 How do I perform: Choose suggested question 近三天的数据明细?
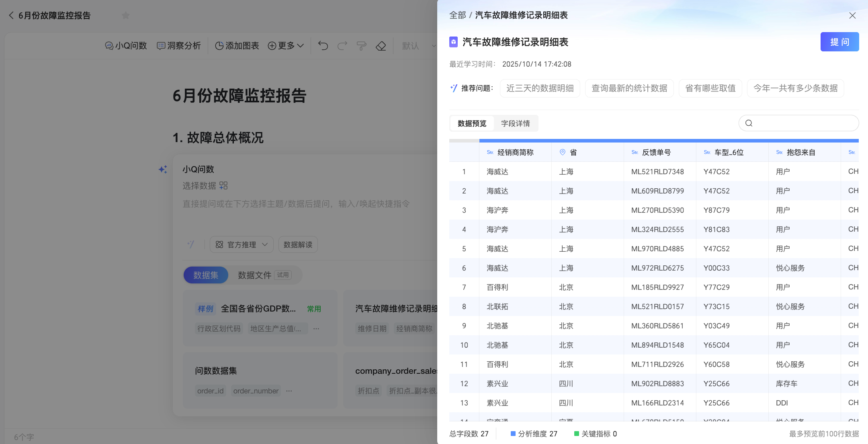coord(540,88)
